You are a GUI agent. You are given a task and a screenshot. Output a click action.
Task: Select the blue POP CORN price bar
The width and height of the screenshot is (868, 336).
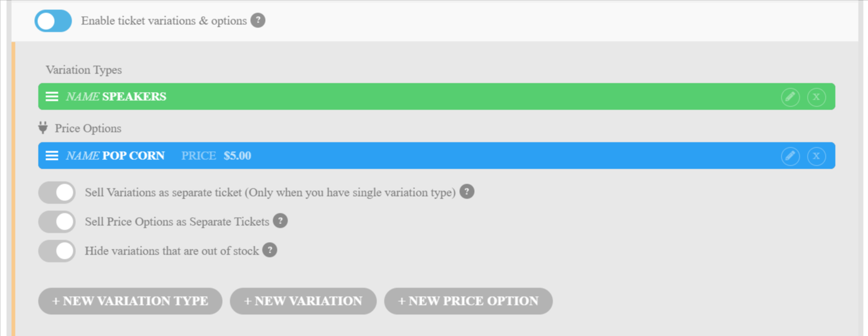coord(436,156)
